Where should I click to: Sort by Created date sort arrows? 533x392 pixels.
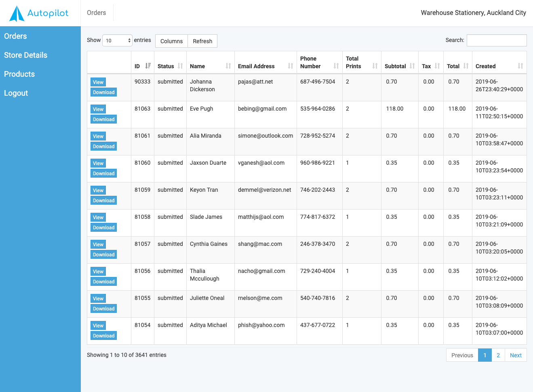tap(520, 66)
